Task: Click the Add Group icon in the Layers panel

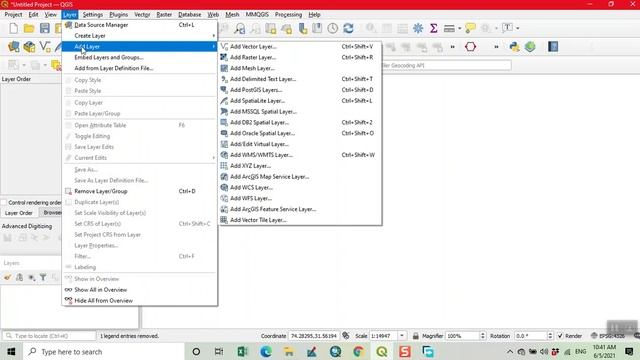Action: [x=19, y=278]
